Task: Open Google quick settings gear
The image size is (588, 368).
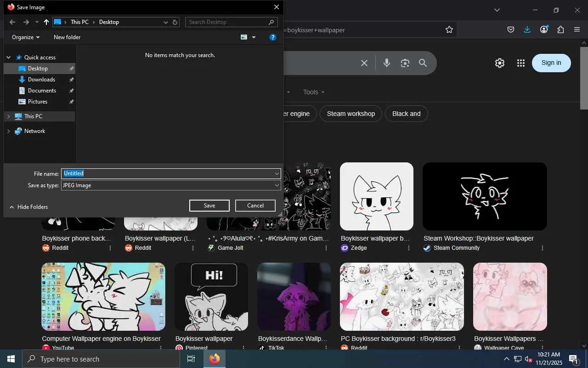Action: [x=500, y=63]
